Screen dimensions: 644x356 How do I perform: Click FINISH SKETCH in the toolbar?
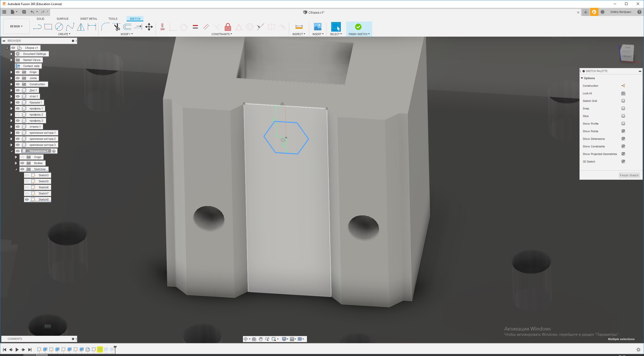[359, 29]
